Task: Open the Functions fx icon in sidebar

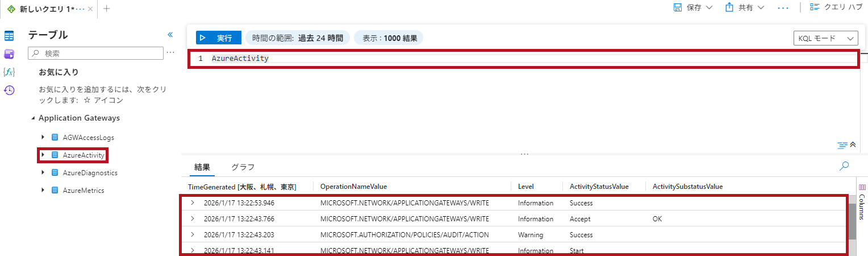Action: click(x=9, y=72)
